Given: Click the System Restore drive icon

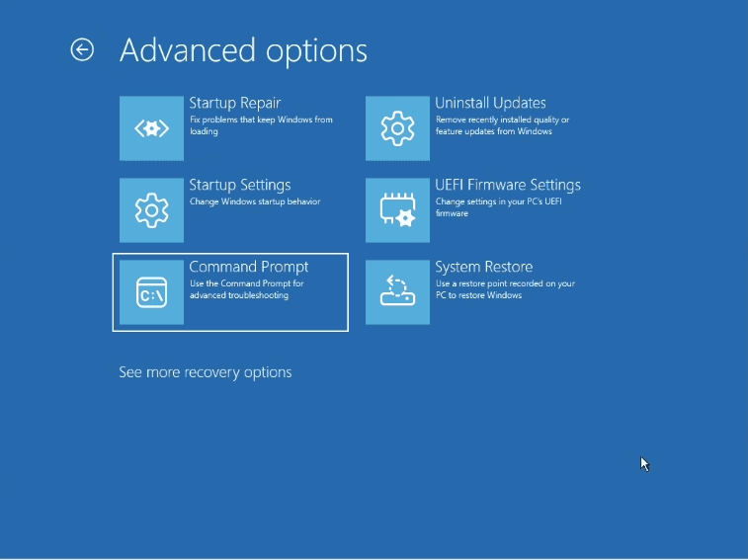Looking at the screenshot, I should click(x=397, y=292).
